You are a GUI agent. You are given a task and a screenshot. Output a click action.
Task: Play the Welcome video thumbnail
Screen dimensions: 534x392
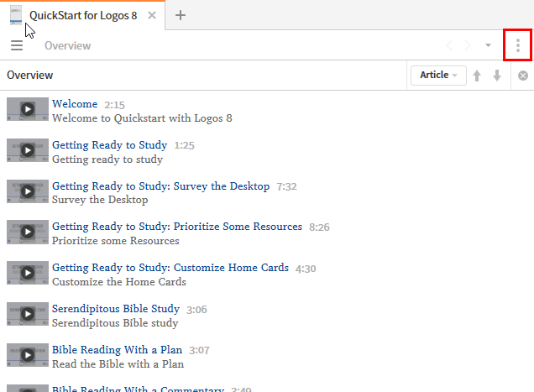tap(28, 109)
